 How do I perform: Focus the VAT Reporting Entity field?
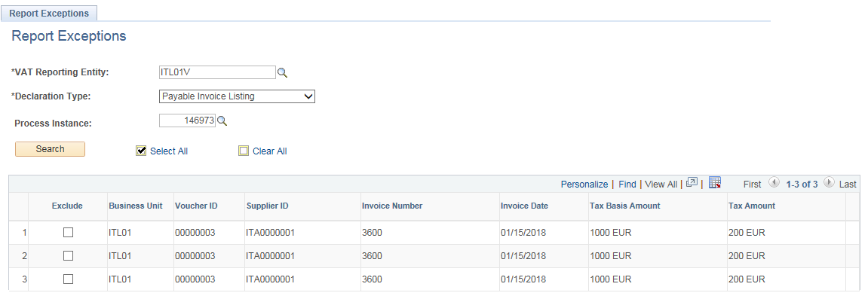[217, 72]
